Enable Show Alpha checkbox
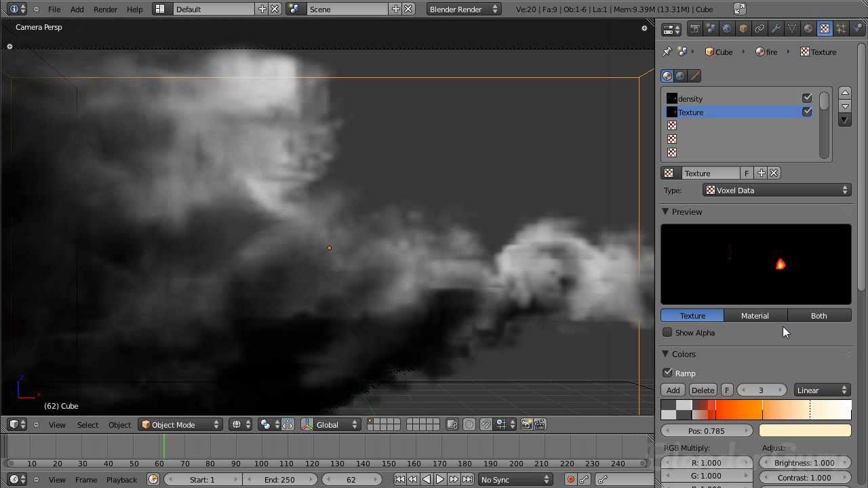This screenshot has width=868, height=488. [x=667, y=332]
